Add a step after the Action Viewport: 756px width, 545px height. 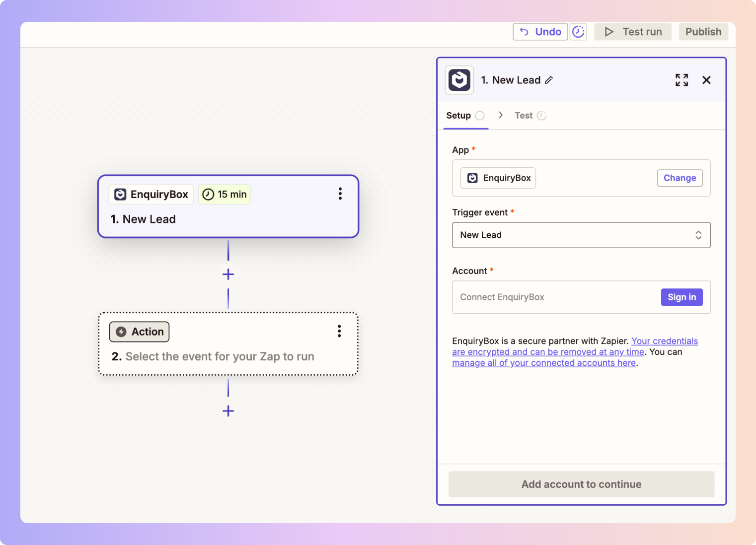click(x=228, y=411)
